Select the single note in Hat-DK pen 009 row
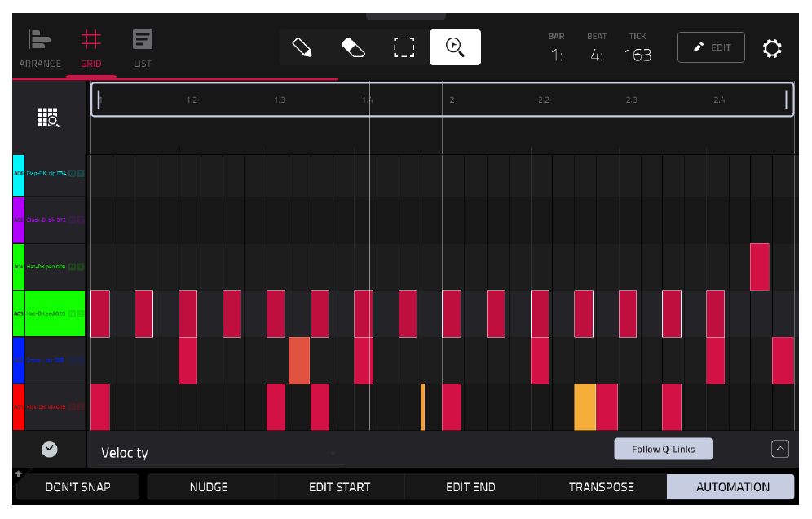812x519 pixels. click(x=760, y=267)
